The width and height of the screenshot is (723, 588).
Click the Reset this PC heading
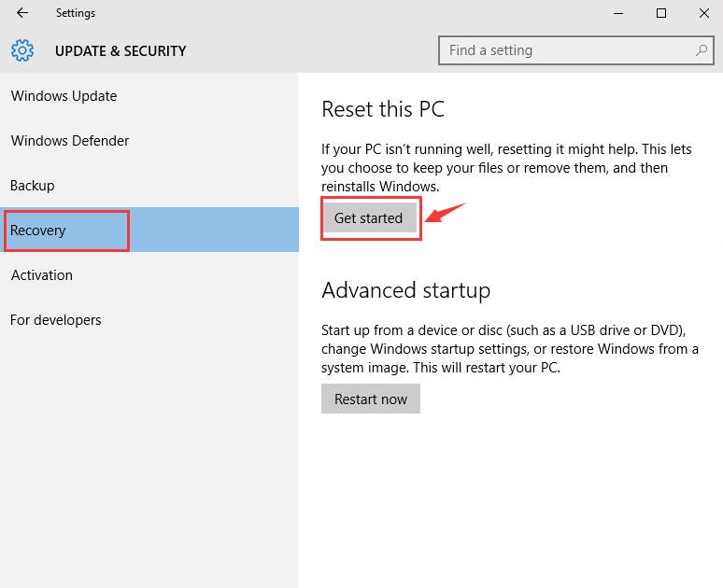point(383,109)
